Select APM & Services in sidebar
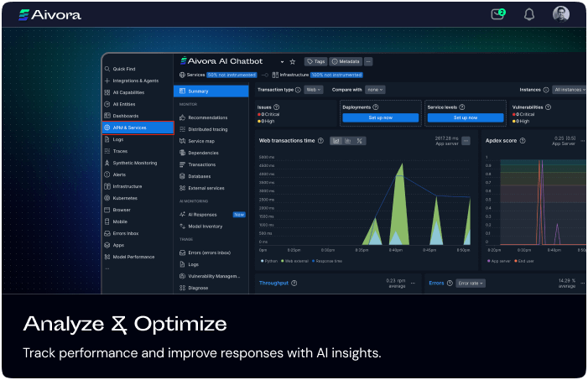 (138, 128)
